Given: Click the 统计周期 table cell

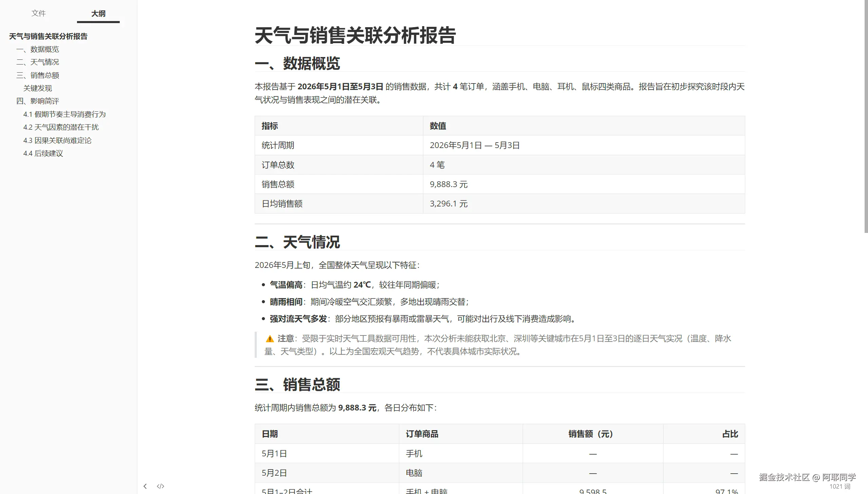Looking at the screenshot, I should [339, 145].
